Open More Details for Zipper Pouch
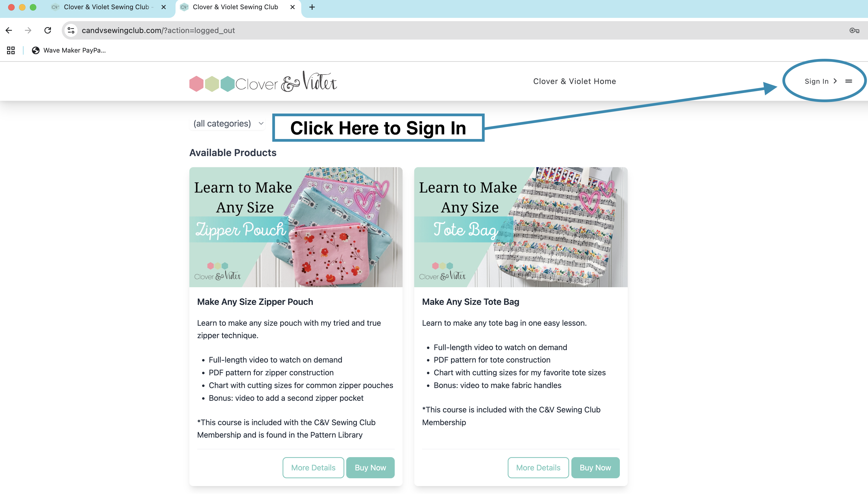The height and width of the screenshot is (504, 868). pyautogui.click(x=313, y=467)
